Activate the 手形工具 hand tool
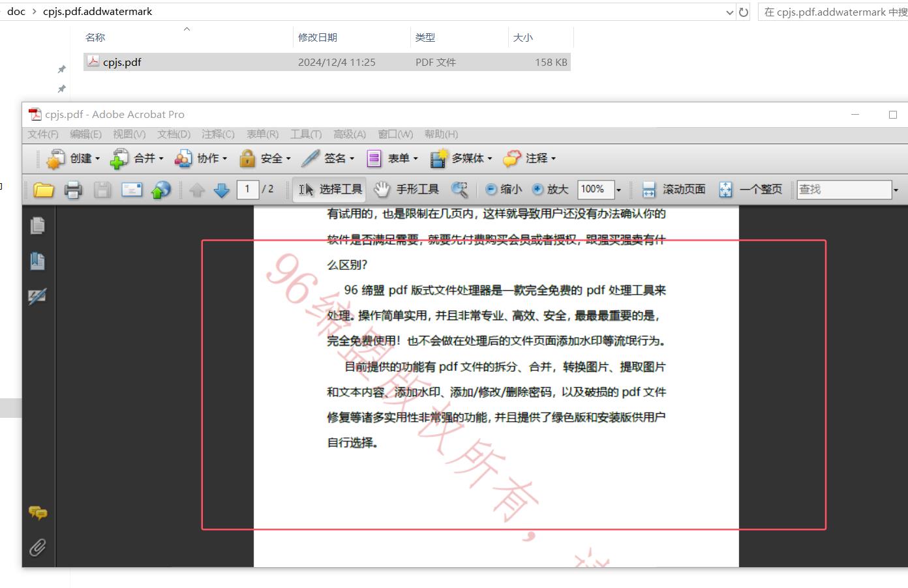The image size is (908, 588). point(406,190)
